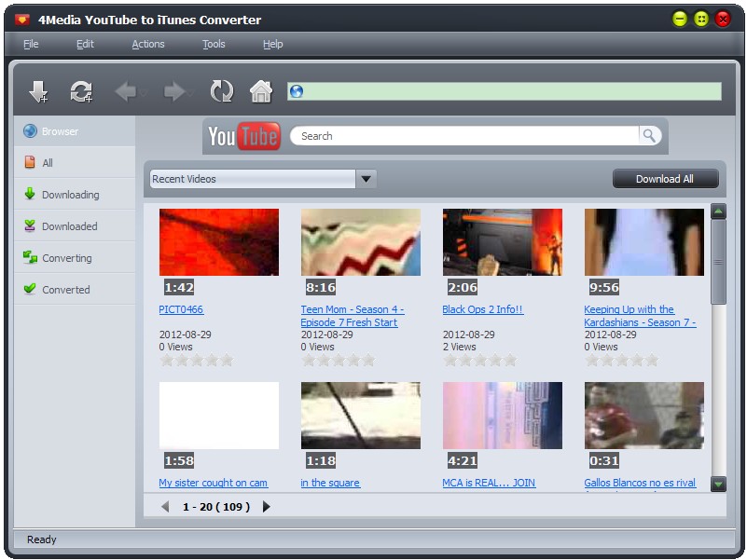Image resolution: width=747 pixels, height=560 pixels.
Task: Open the File menu
Action: coord(31,44)
